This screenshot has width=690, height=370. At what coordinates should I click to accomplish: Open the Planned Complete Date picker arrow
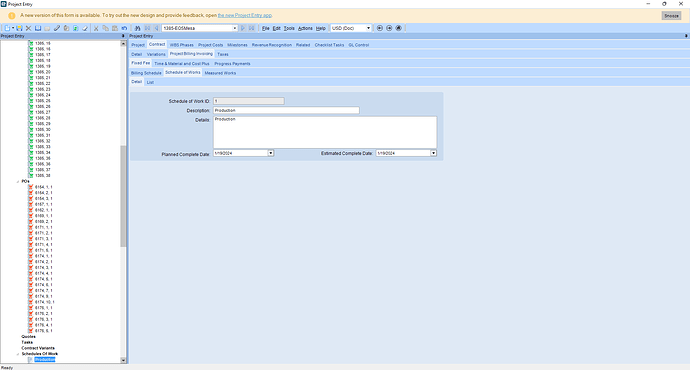click(271, 153)
